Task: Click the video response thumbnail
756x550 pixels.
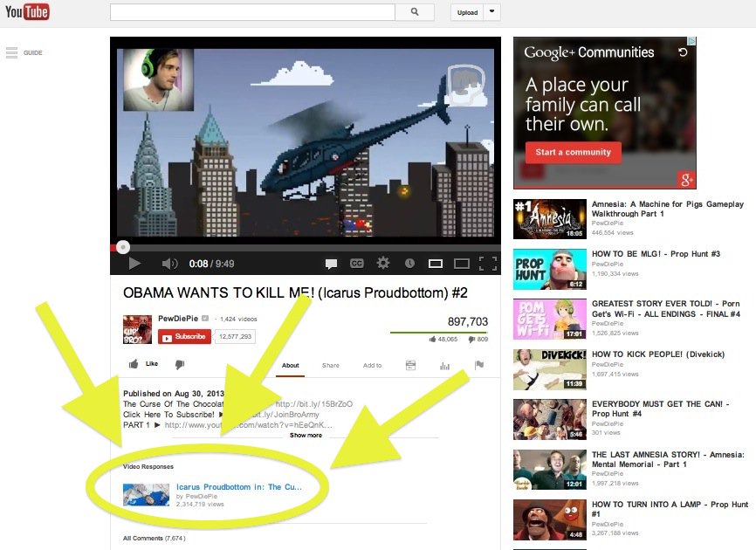Action: pos(146,495)
